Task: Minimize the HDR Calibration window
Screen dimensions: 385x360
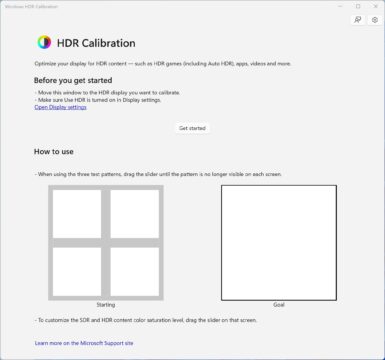Action: (x=340, y=6)
